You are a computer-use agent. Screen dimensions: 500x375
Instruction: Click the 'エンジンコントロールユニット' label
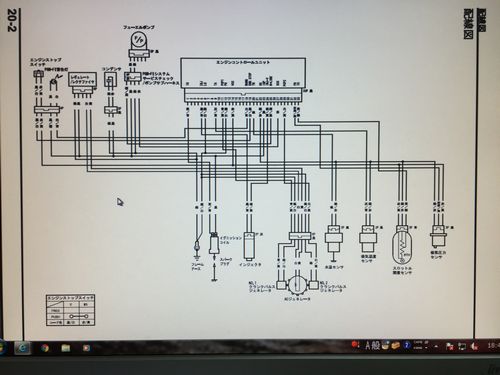(x=243, y=62)
